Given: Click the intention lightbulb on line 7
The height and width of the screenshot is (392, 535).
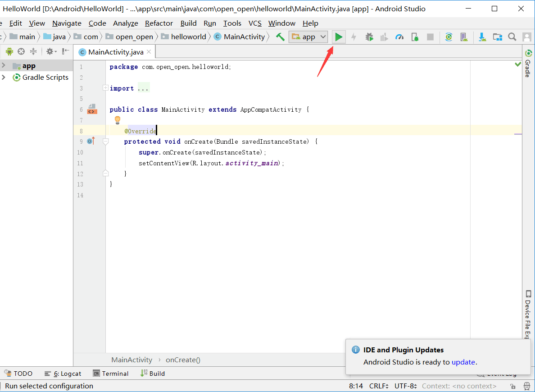Looking at the screenshot, I should point(118,120).
